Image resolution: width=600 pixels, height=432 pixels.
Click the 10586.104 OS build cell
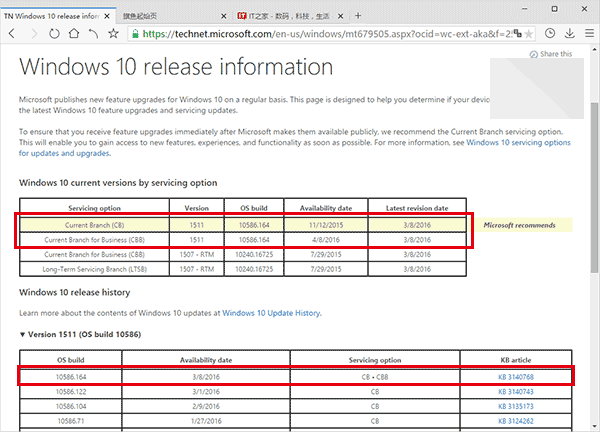click(71, 406)
